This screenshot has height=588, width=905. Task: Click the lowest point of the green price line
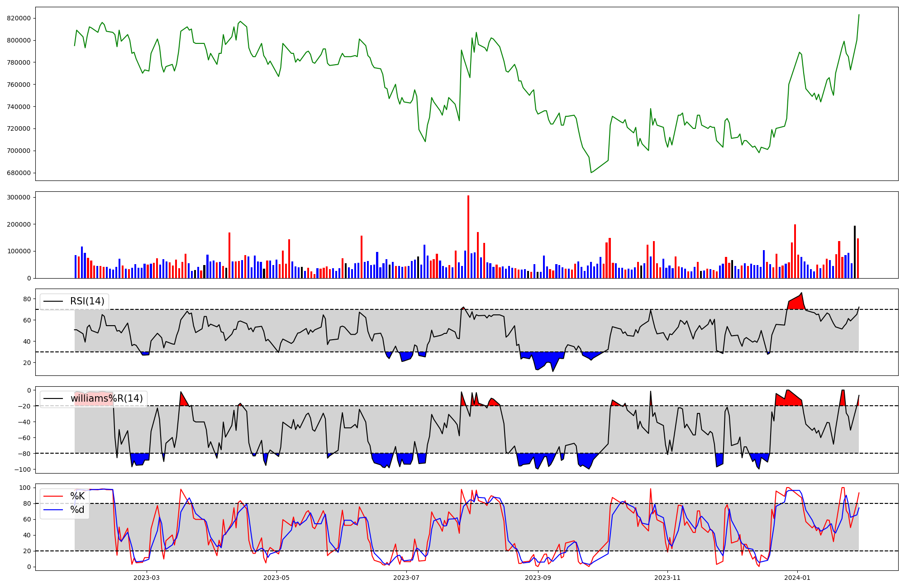[x=591, y=172]
